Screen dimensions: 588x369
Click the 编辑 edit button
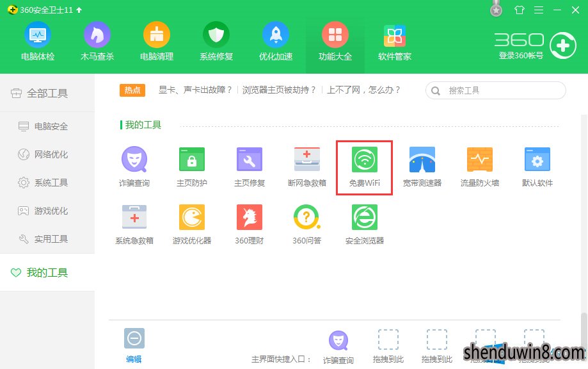(134, 345)
